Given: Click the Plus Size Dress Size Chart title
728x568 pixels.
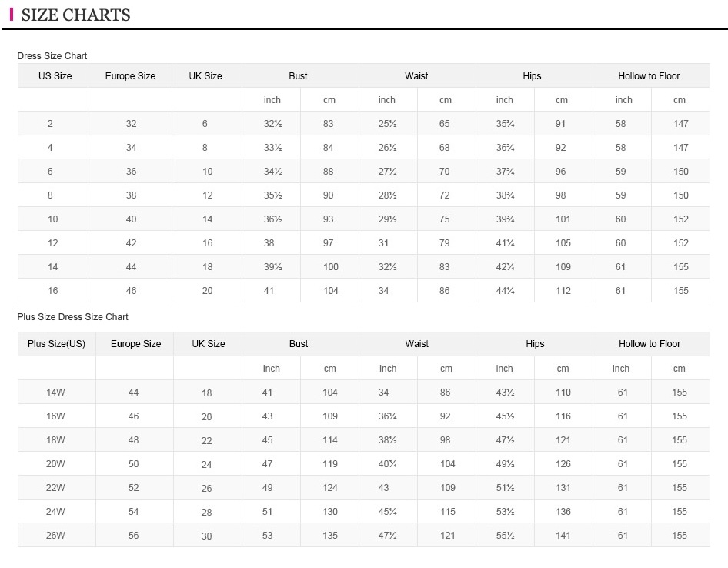Looking at the screenshot, I should [x=72, y=317].
